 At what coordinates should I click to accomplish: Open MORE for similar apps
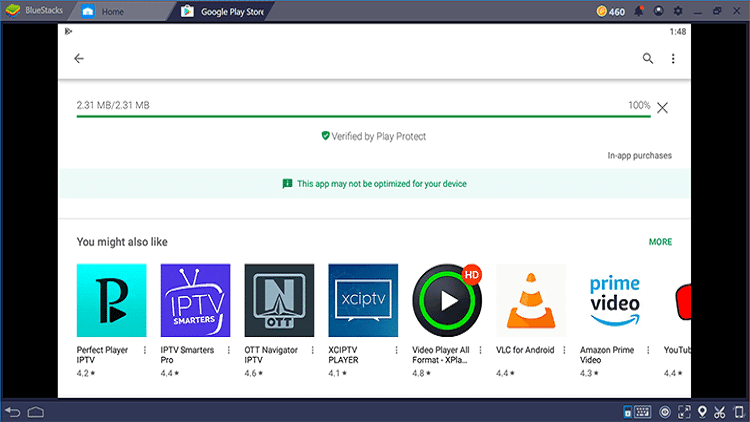[660, 242]
